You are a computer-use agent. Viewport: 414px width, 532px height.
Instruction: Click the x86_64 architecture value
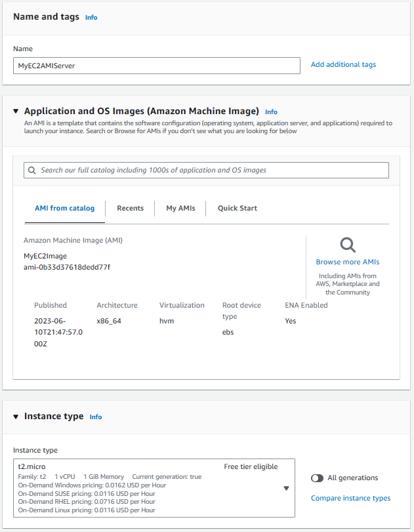click(x=109, y=321)
